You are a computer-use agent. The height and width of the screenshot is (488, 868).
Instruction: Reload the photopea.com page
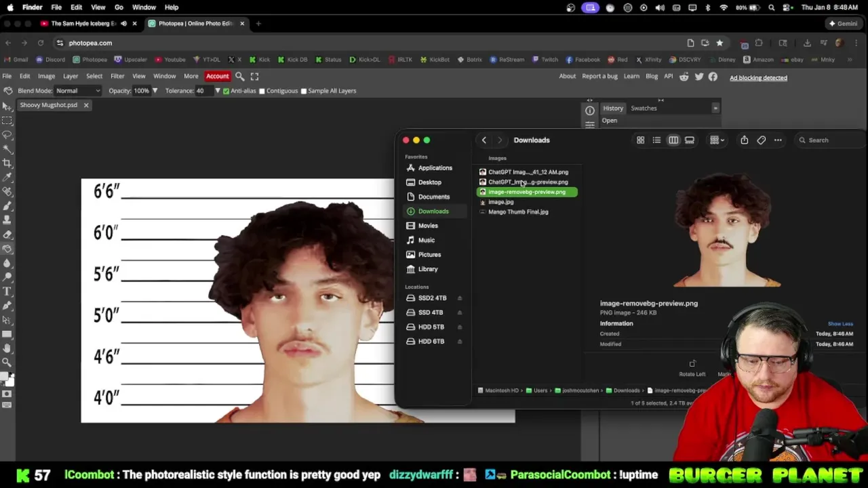[x=40, y=43]
